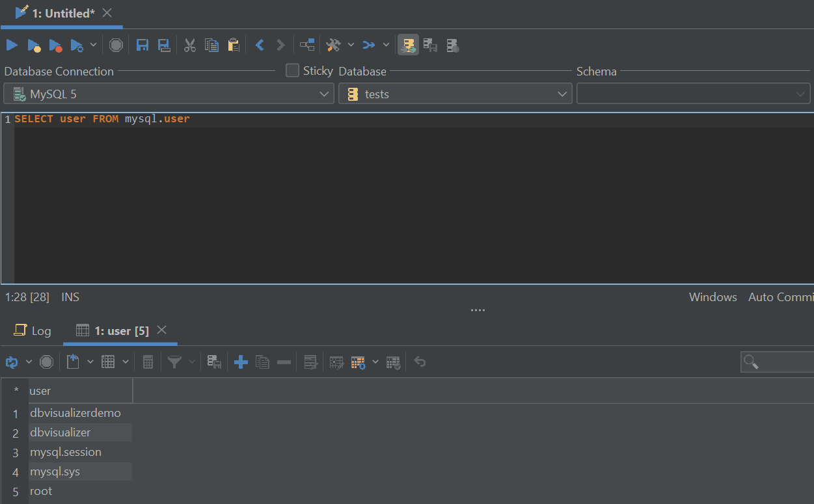The image size is (814, 504).
Task: Undo changes in the result grid
Action: (420, 362)
